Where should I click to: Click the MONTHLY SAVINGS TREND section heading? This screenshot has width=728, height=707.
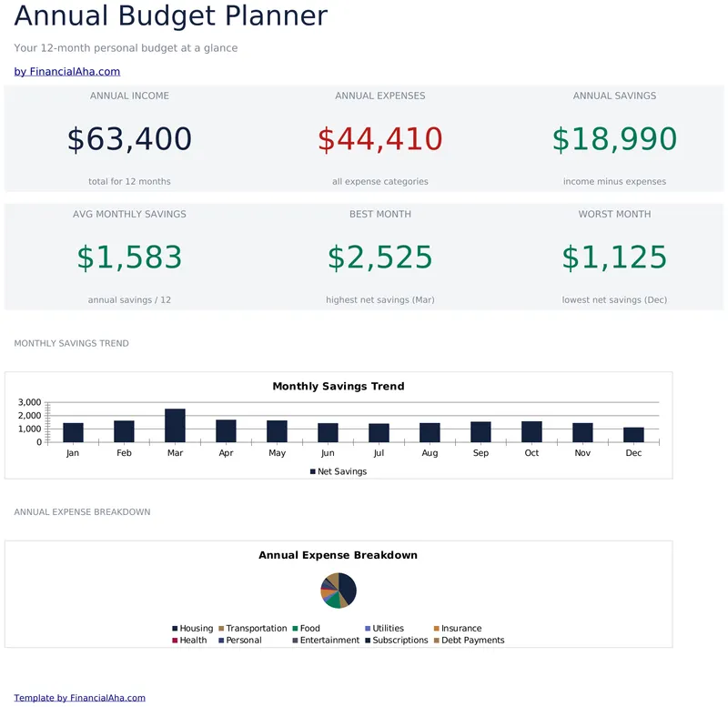pos(72,344)
